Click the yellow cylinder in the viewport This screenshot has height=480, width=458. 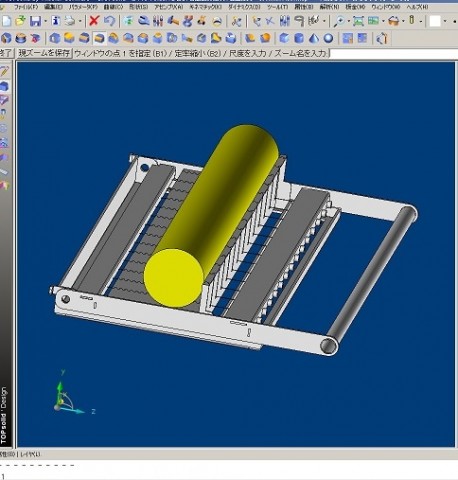[x=211, y=215]
